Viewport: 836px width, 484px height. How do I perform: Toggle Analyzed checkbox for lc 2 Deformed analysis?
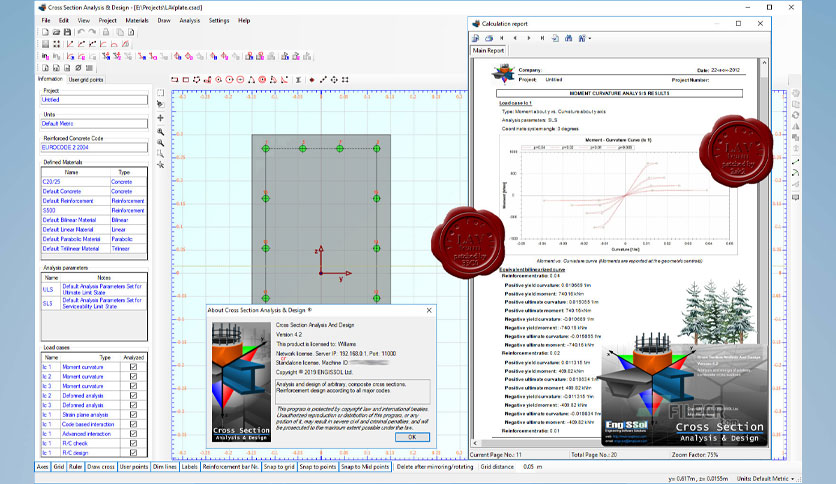pos(133,396)
